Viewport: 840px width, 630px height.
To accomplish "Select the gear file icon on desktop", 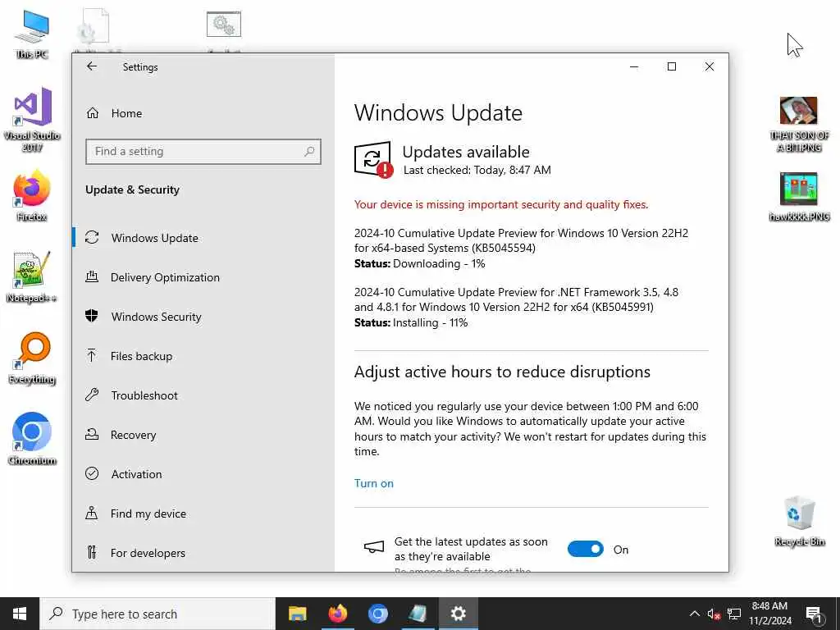I will point(224,25).
